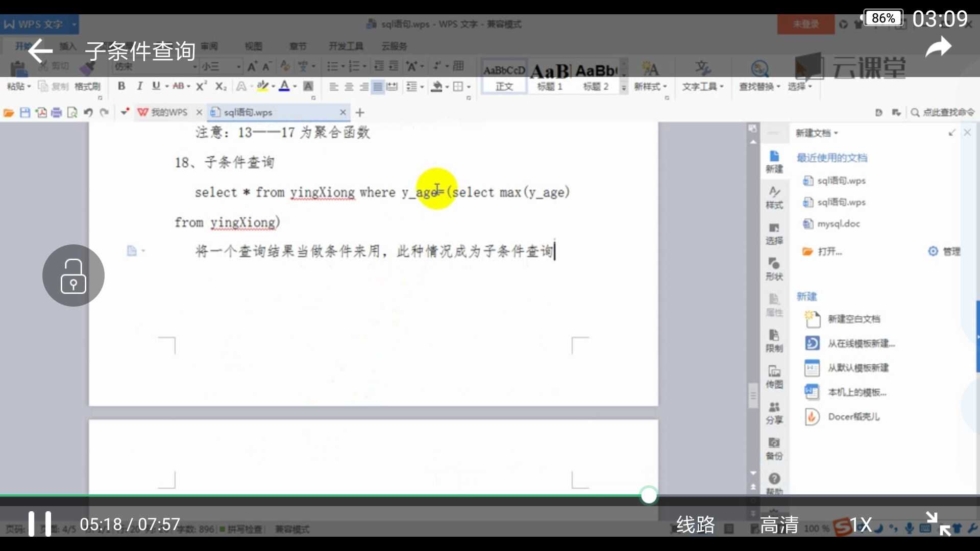
Task: Click 打开... in the task pane
Action: click(x=822, y=252)
